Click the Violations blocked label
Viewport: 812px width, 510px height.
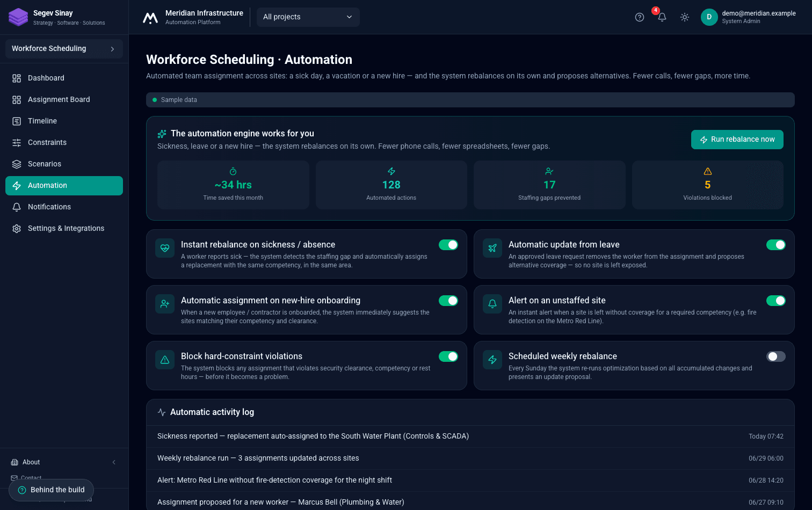click(x=708, y=198)
